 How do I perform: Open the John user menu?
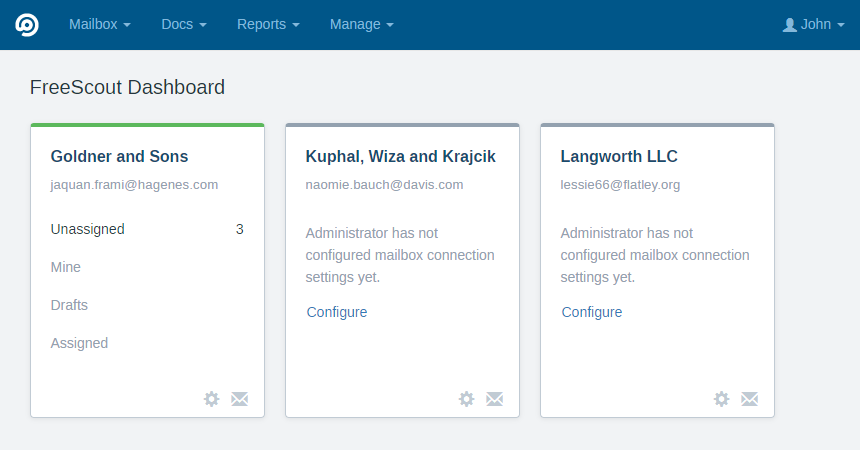pyautogui.click(x=813, y=25)
